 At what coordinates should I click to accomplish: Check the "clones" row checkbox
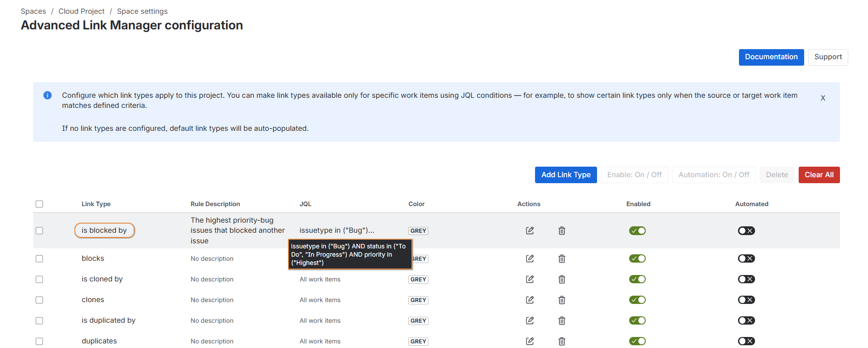tap(39, 300)
